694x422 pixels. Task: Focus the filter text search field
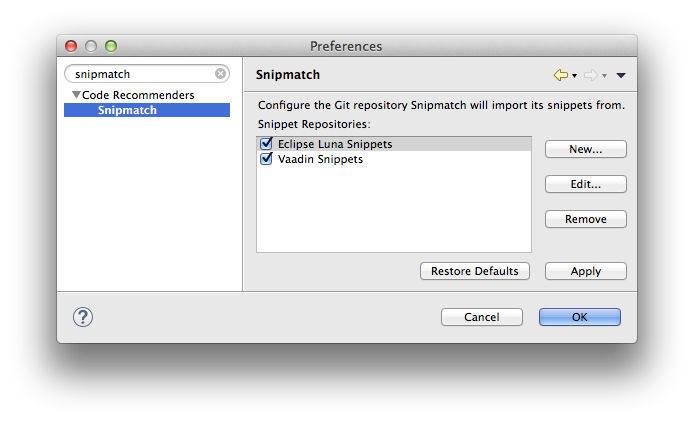[142, 74]
